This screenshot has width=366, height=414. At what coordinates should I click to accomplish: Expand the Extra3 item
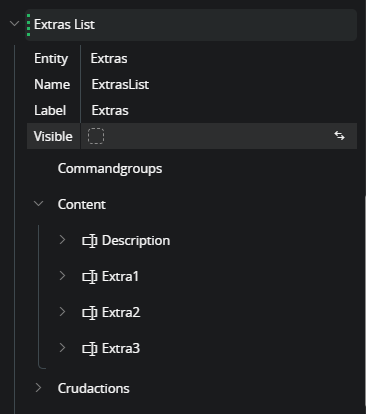tap(62, 347)
